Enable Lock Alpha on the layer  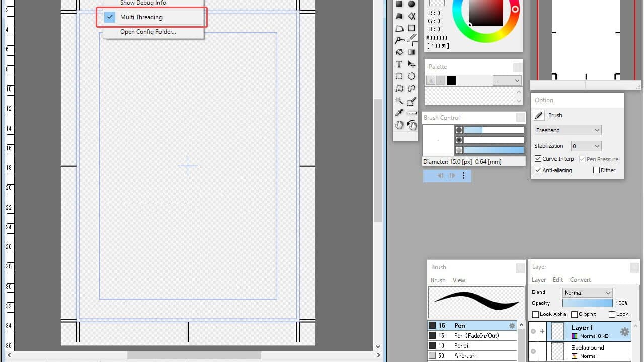(535, 314)
